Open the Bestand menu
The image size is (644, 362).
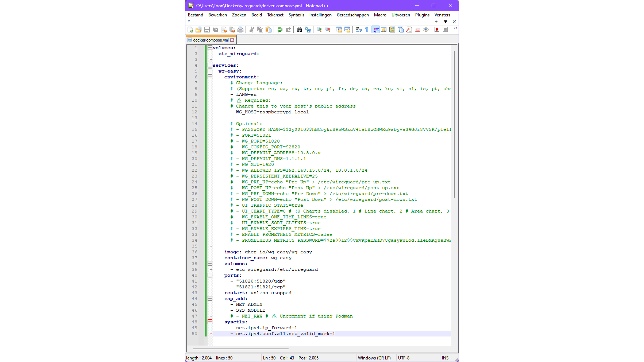pos(195,15)
